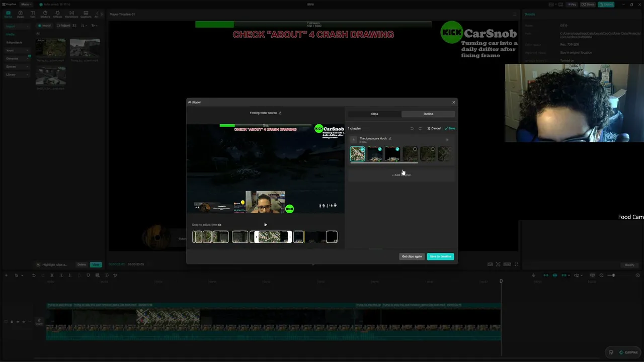Rename The Jumpscare Hook chapter with pencil icon
Viewport: 644px width, 362px height.
point(390,138)
